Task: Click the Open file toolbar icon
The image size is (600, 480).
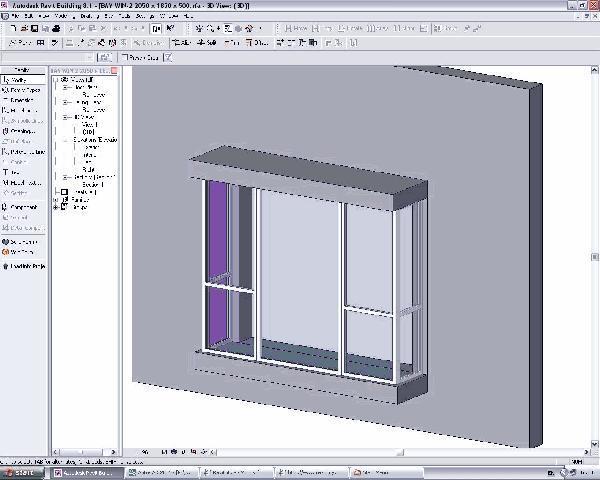Action: 24,29
